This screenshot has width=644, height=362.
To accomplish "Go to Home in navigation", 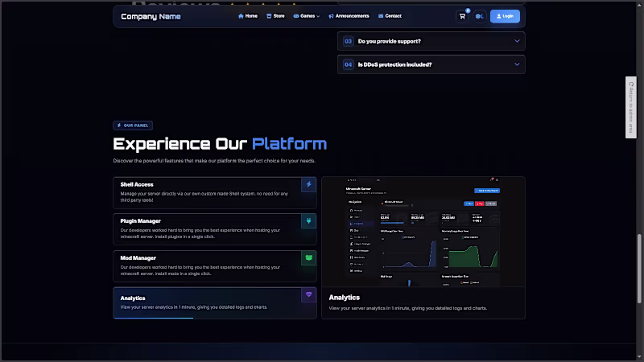I will tap(248, 16).
